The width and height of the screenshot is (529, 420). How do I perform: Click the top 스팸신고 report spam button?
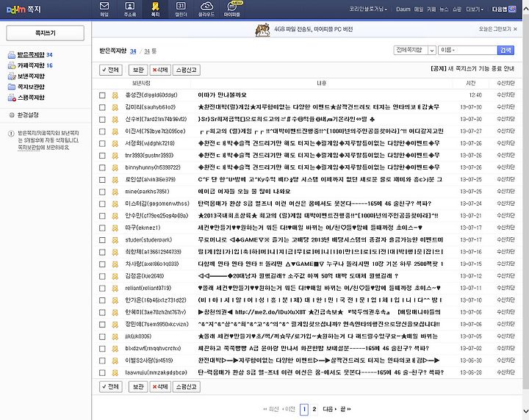coord(187,70)
